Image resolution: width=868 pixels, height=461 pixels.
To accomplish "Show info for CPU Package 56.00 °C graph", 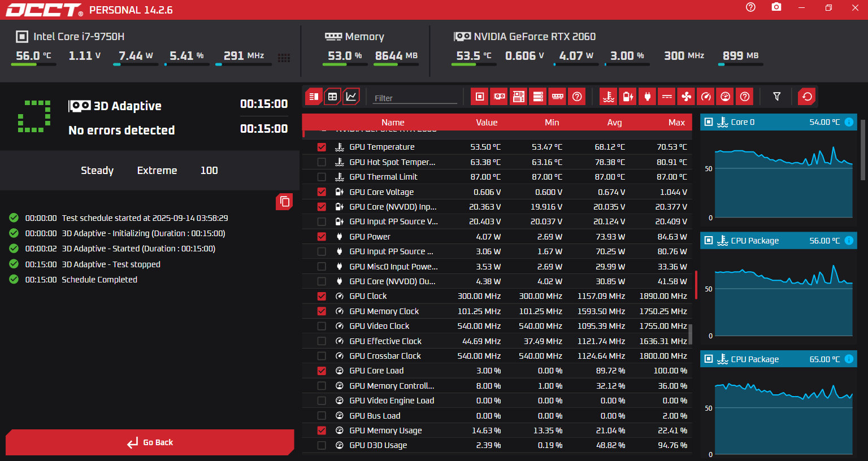I will coord(849,241).
